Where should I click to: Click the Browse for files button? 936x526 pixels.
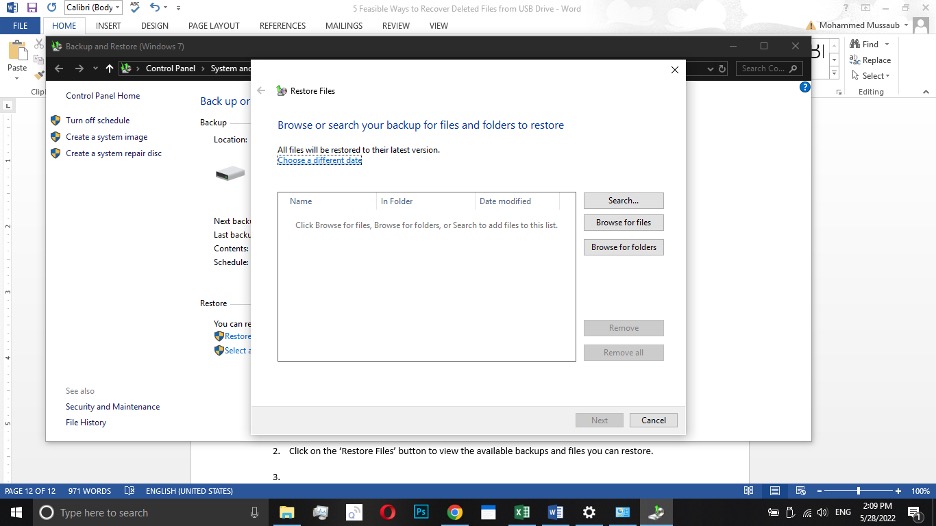click(623, 222)
